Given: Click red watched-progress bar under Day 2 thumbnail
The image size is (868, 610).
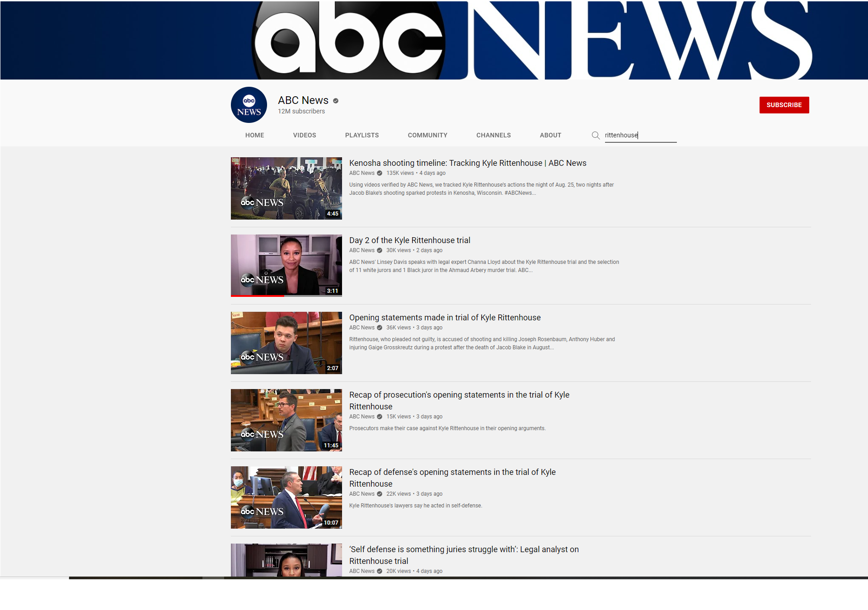Looking at the screenshot, I should pos(258,296).
